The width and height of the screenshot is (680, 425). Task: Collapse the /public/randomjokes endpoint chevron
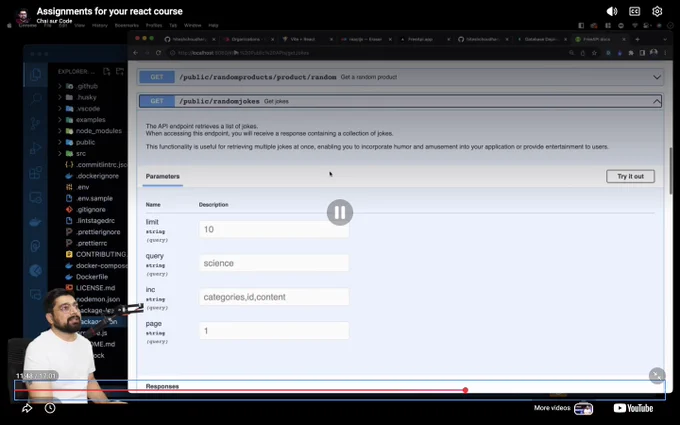click(657, 101)
